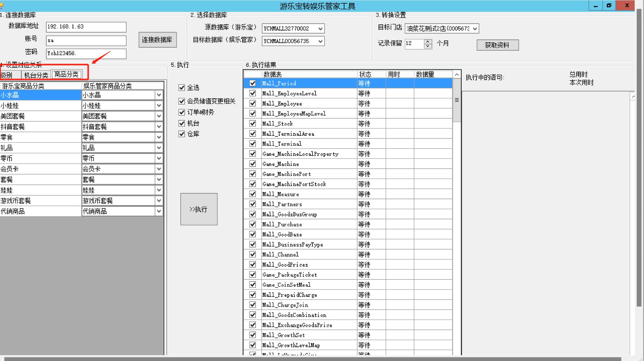The height and width of the screenshot is (361, 644).
Task: Click the >>执行 button
Action: tap(199, 209)
